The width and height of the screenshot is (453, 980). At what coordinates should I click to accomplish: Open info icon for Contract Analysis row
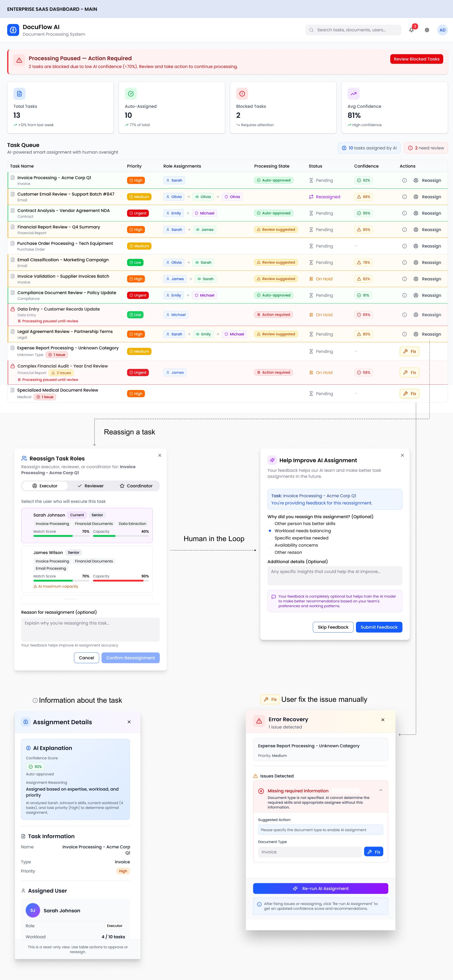tap(404, 213)
